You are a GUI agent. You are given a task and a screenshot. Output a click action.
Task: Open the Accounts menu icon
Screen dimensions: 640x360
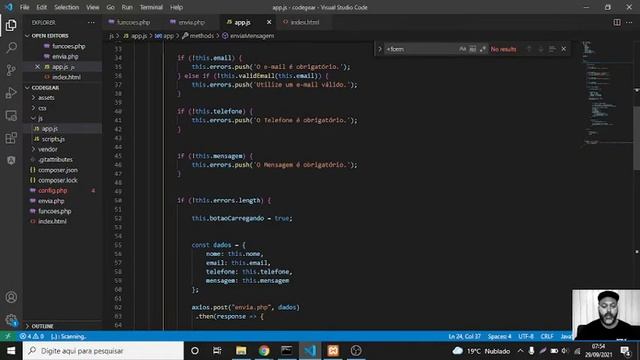tap(11, 297)
